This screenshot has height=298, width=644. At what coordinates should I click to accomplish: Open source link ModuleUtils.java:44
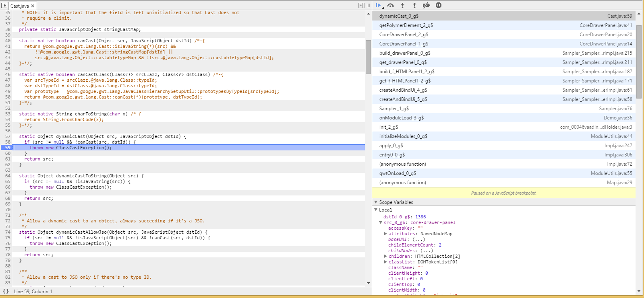point(611,136)
